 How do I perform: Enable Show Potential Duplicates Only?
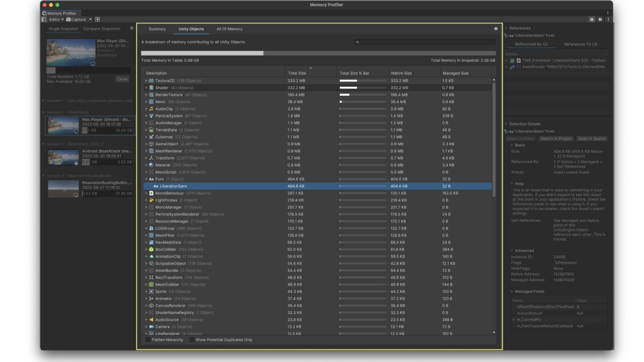coord(192,340)
